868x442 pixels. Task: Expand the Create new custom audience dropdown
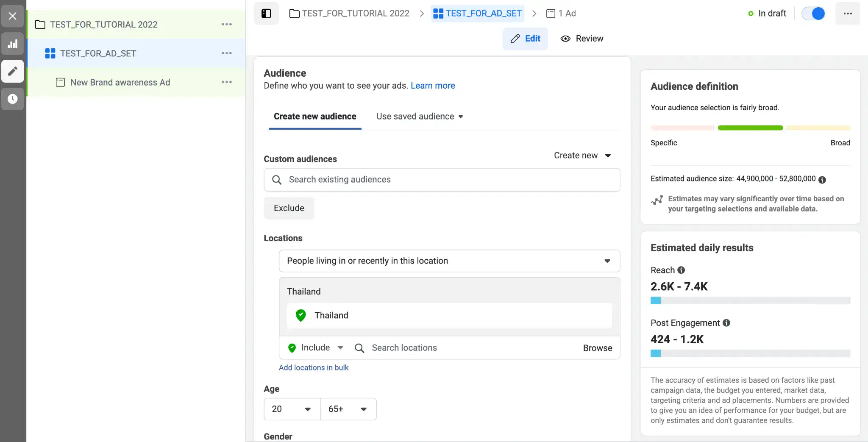(x=582, y=156)
